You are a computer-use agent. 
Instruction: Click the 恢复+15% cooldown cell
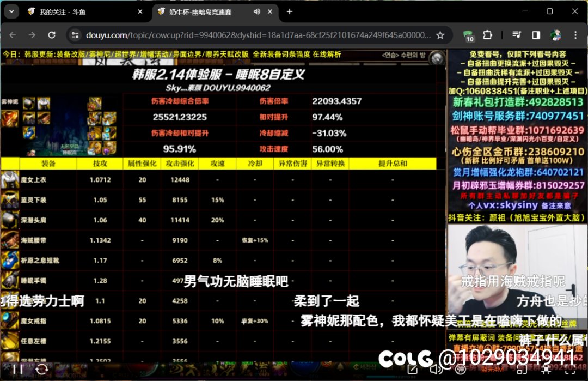pos(255,240)
